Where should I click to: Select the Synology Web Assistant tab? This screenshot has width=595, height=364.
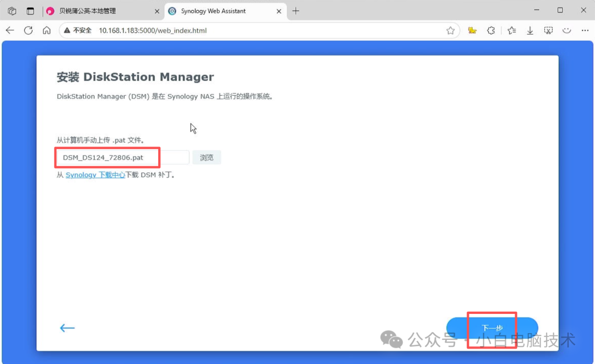click(x=225, y=12)
